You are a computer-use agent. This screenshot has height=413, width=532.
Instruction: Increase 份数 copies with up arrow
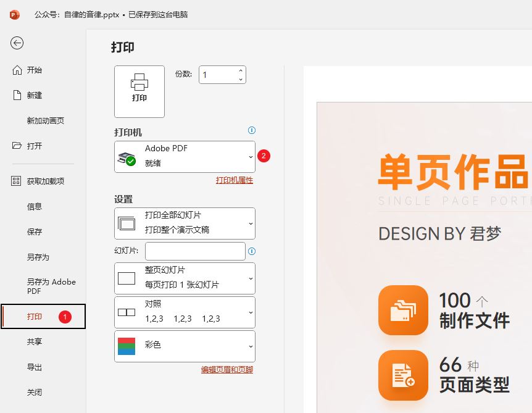pyautogui.click(x=240, y=71)
